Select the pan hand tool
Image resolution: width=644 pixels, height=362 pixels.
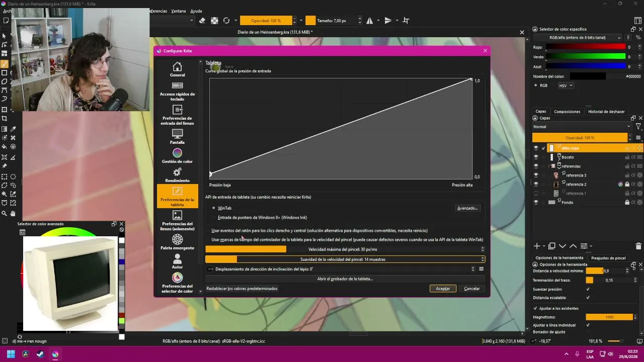(x=13, y=214)
